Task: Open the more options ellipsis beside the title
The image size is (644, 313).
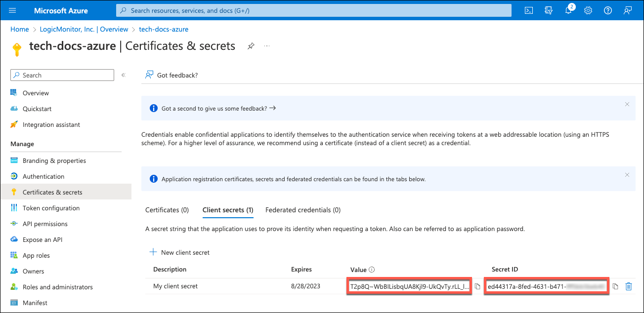Action: tap(267, 46)
